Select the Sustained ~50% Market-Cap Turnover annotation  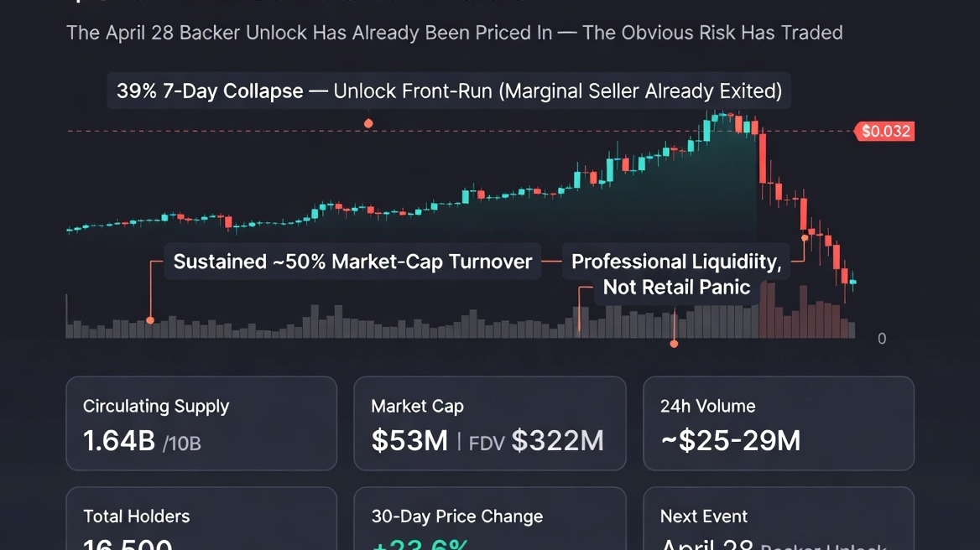point(352,262)
